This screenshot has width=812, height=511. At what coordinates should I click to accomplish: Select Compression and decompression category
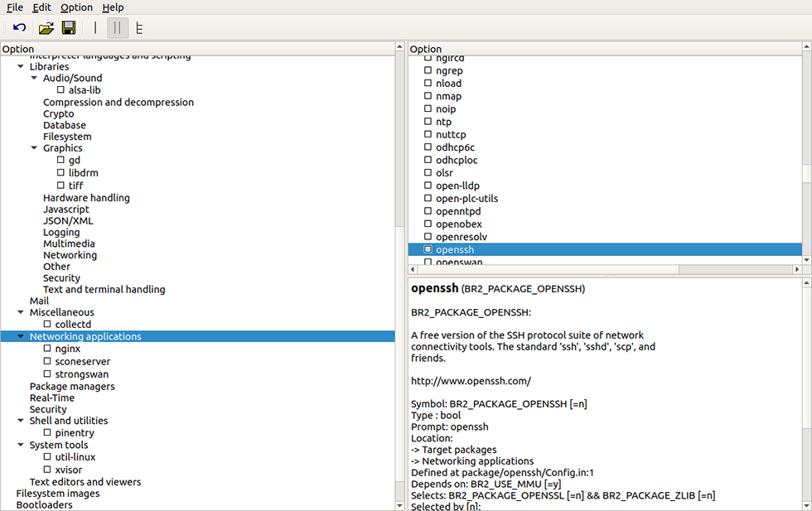pyautogui.click(x=118, y=103)
